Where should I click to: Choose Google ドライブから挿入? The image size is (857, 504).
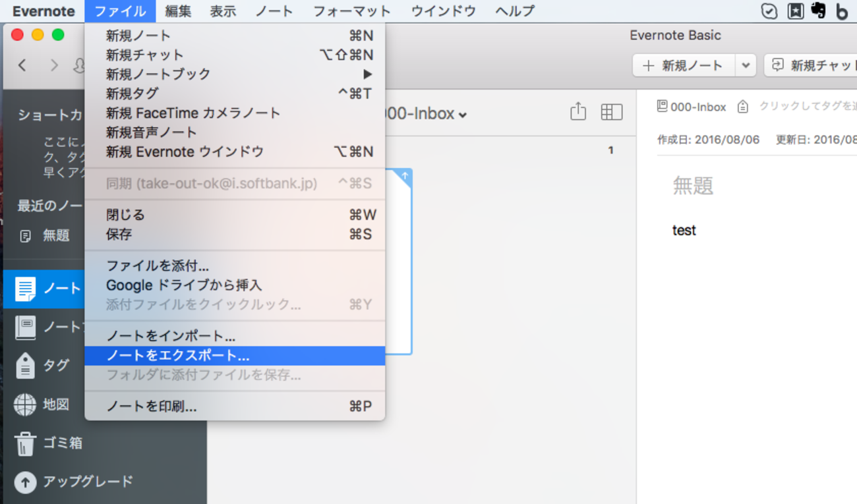coord(235,285)
